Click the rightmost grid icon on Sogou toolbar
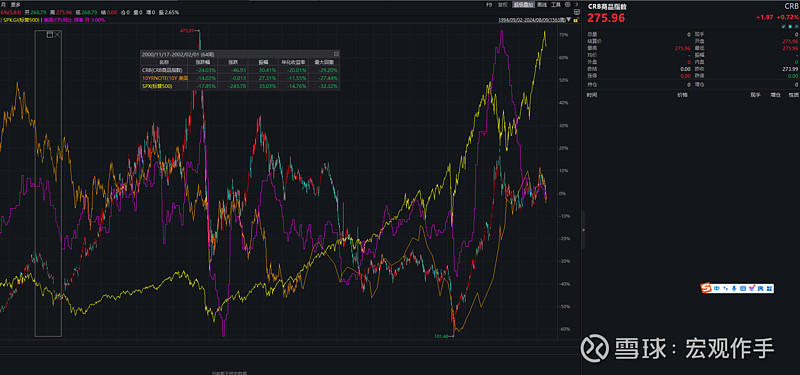Viewport: 800px width, 375px height. (x=770, y=288)
